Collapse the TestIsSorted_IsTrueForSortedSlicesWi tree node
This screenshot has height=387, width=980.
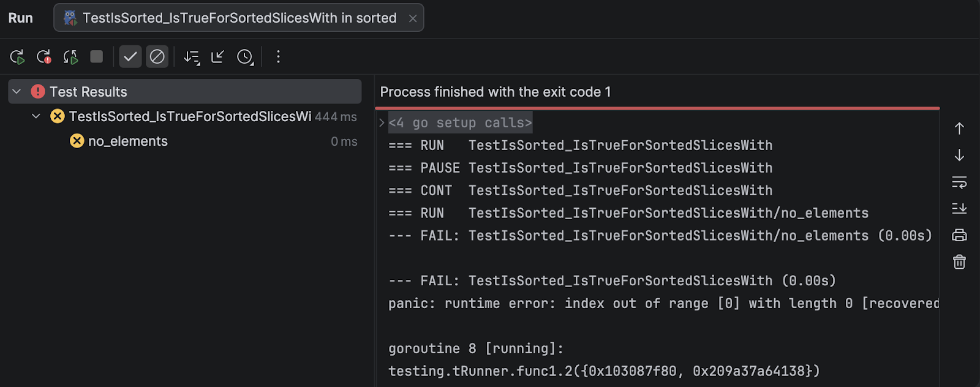36,116
